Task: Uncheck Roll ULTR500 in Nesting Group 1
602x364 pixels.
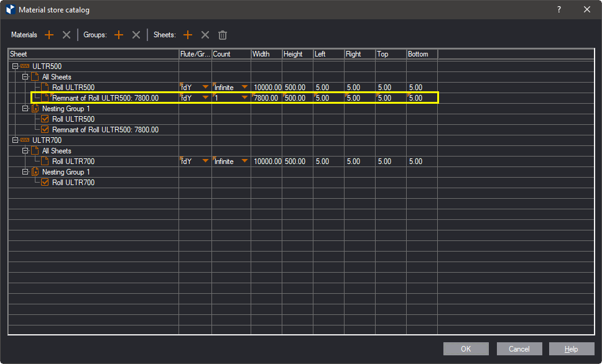Action: (x=45, y=119)
